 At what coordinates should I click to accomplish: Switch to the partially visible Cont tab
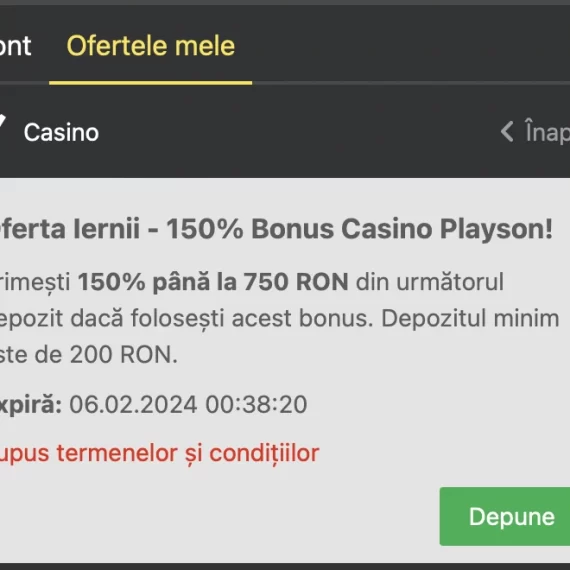(x=15, y=46)
